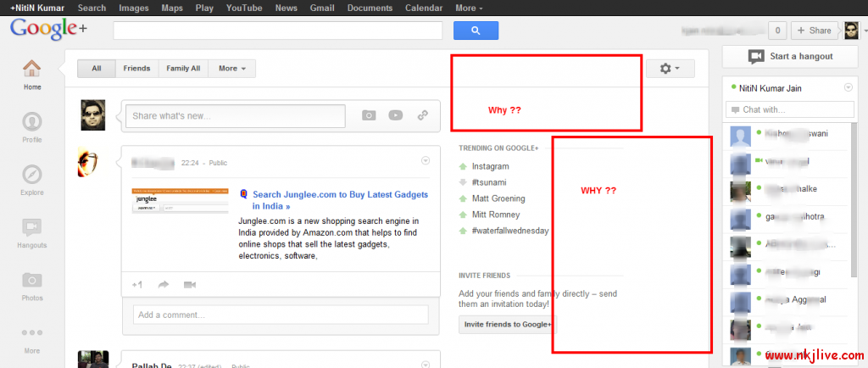Click the Google+ search input field

(278, 31)
